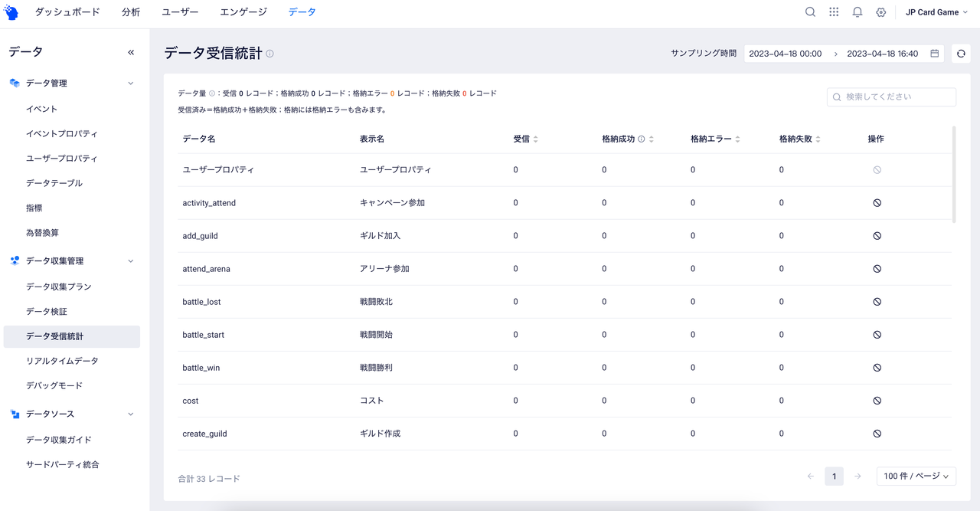The image size is (980, 511).
Task: Collapse the データ収集管理 section chevron
Action: pos(130,261)
